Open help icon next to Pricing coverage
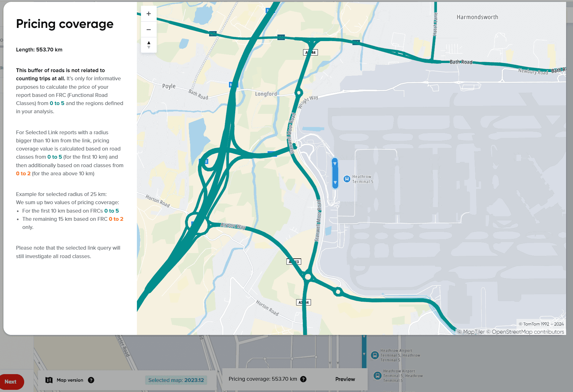573x392 pixels. 303,379
